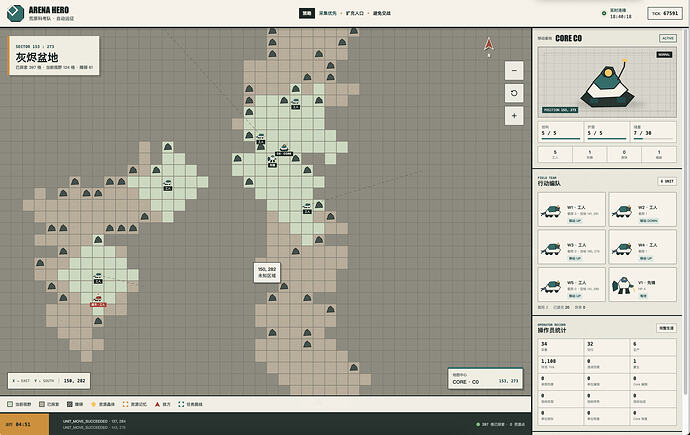Click the orange timer 04:51 block
The image size is (690, 435).
pyautogui.click(x=25, y=424)
